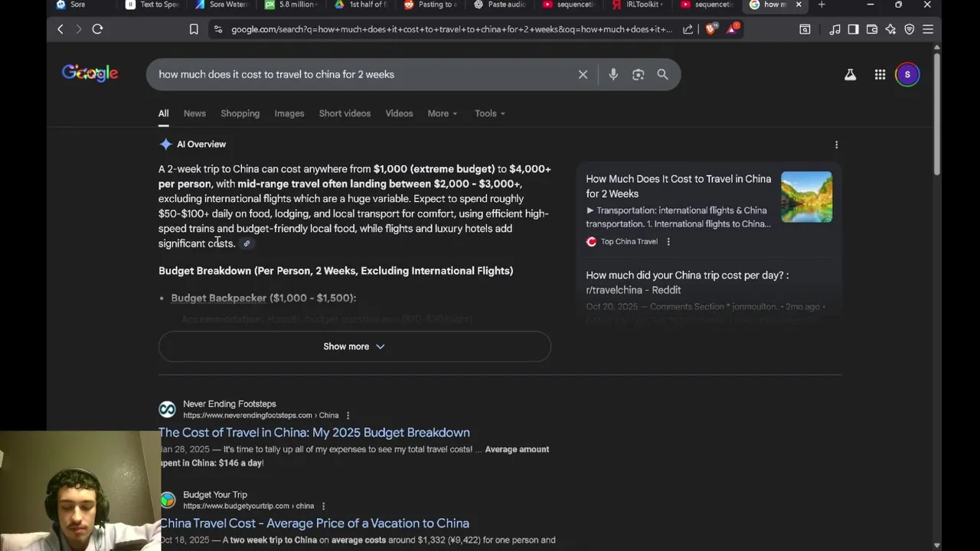980x551 pixels.
Task: Click the Budget Backpacker link
Action: click(218, 298)
